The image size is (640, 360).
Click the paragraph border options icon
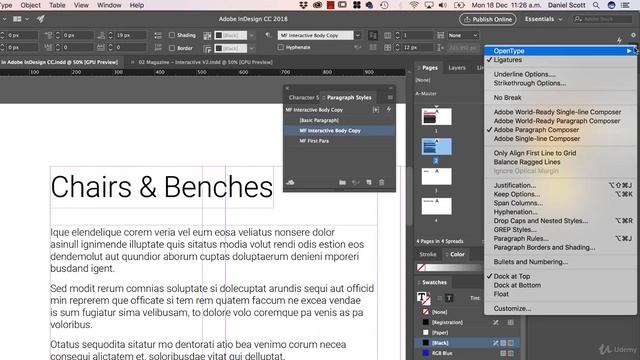click(207, 49)
